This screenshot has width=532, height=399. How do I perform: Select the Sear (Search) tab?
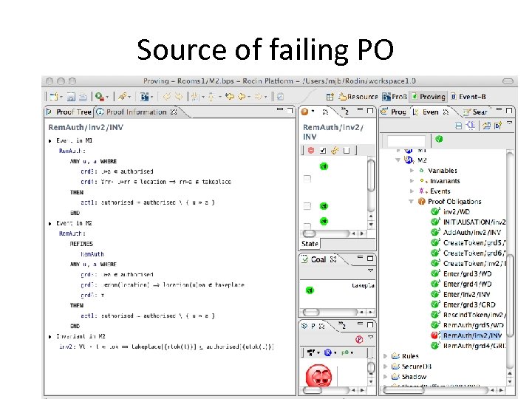(475, 112)
